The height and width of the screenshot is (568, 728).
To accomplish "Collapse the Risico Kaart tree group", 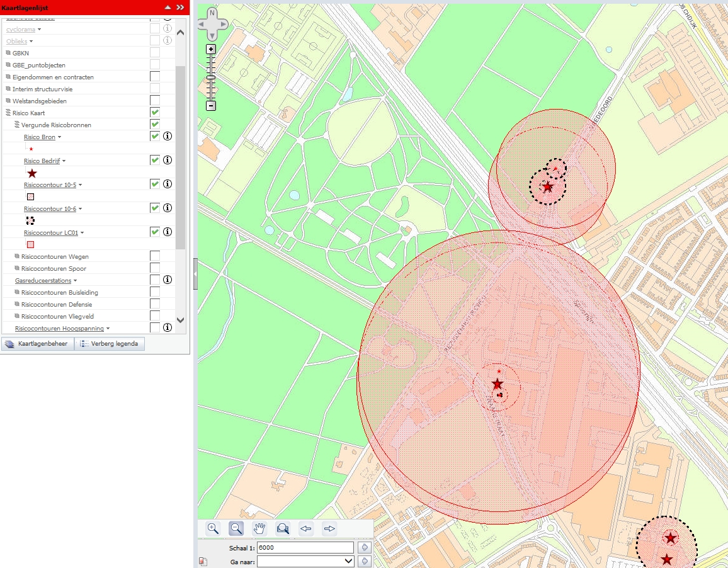I will 8,112.
